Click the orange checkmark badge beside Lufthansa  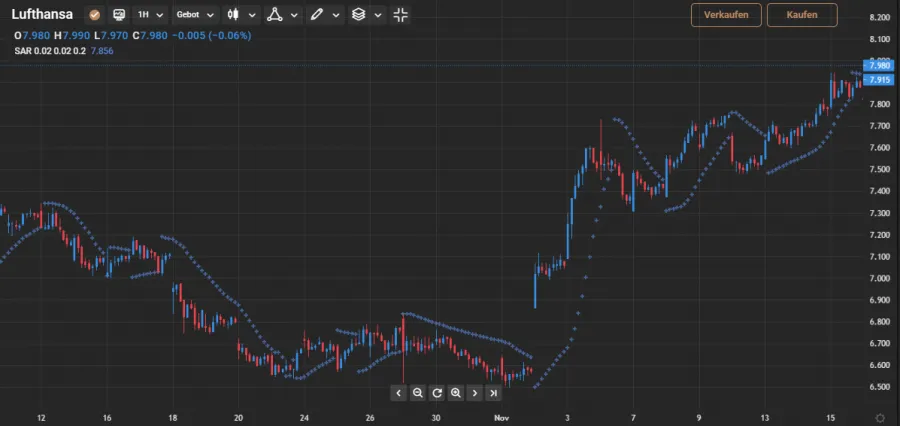point(94,15)
